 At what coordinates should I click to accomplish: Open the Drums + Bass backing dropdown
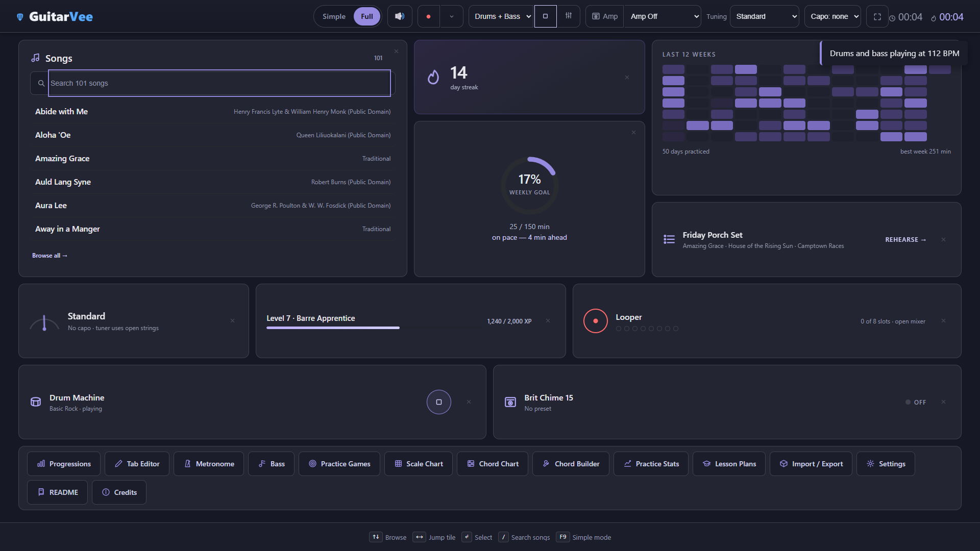point(501,16)
